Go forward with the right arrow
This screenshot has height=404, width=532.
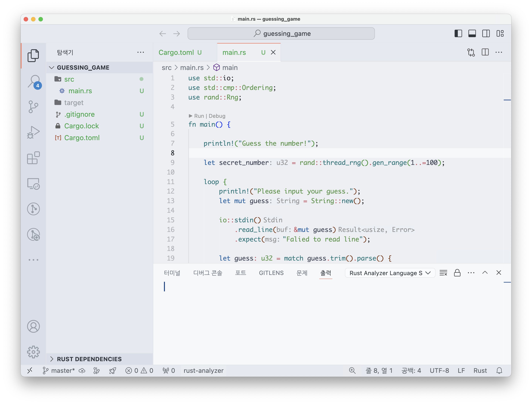coord(177,33)
